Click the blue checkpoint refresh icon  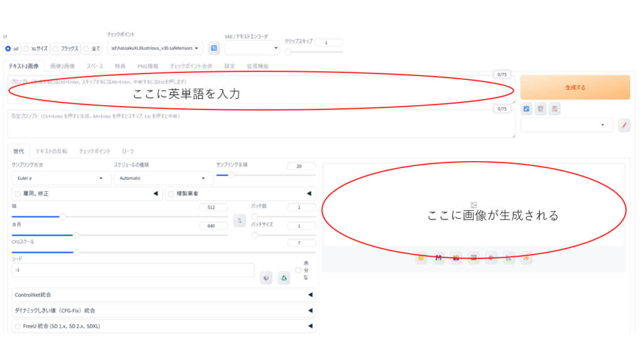[x=214, y=48]
